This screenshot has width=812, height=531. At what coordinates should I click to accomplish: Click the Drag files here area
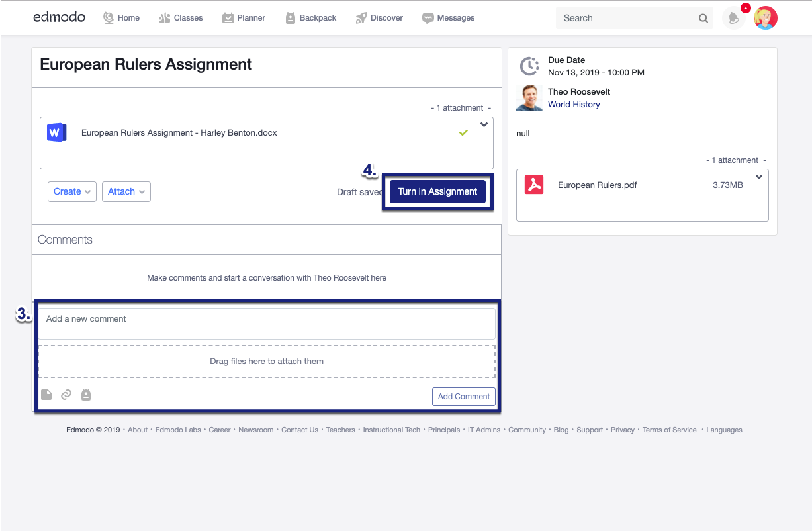267,362
